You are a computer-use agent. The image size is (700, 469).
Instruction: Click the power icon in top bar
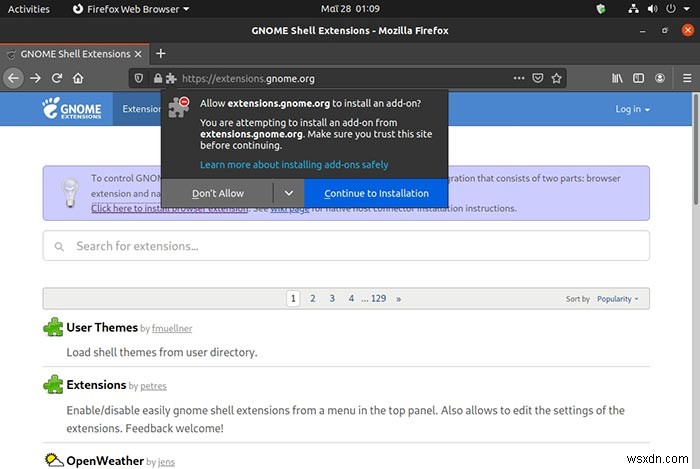coord(671,9)
